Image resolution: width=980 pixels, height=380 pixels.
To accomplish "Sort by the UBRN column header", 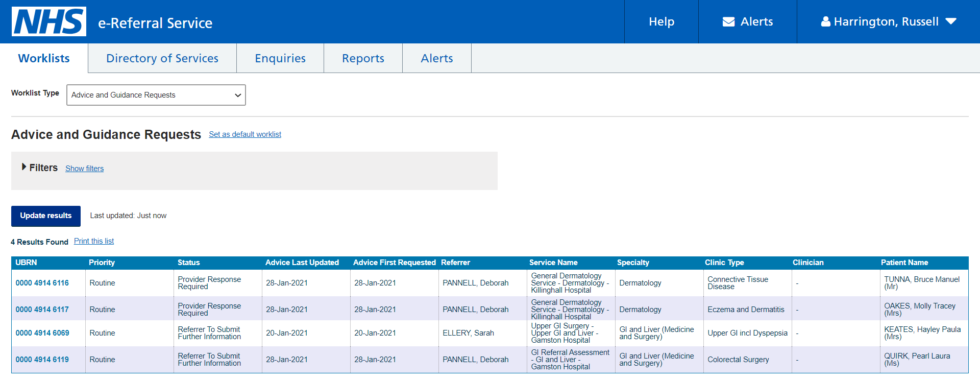I will (26, 263).
